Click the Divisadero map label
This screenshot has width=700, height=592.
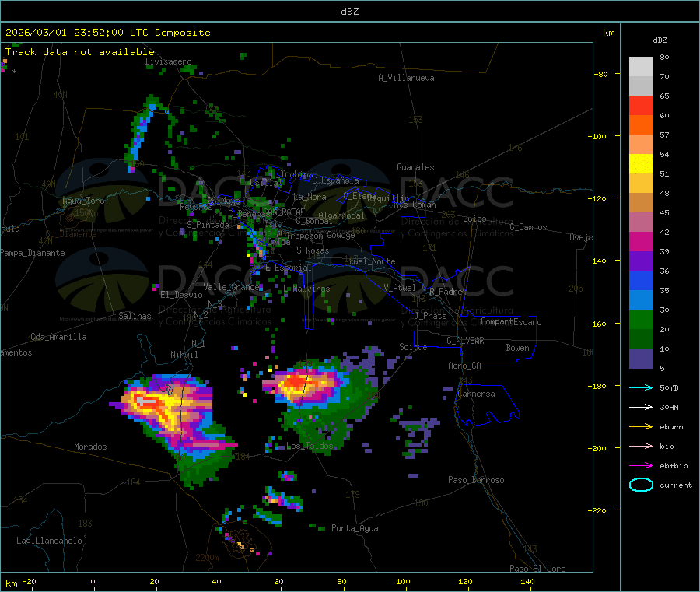(168, 61)
